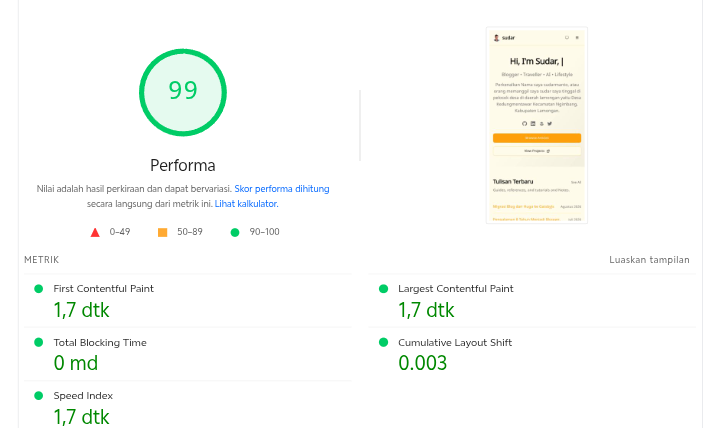Click 'Luaskan tampilan' to expand view
720x428 pixels.
(649, 260)
